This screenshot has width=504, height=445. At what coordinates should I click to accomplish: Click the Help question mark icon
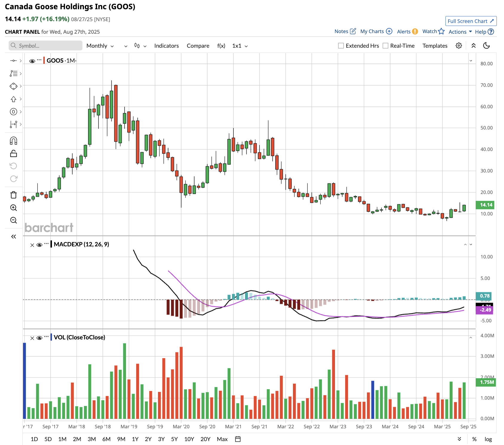point(491,32)
